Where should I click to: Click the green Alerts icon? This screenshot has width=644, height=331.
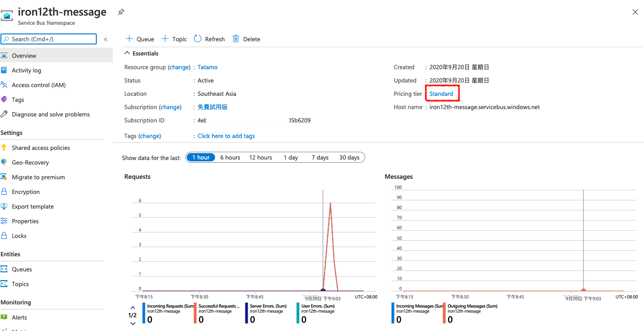4,317
